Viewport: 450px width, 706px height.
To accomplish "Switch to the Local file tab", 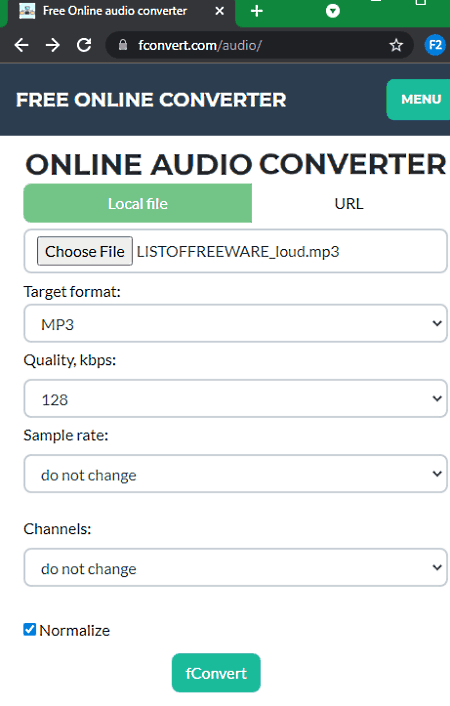I will pyautogui.click(x=137, y=204).
